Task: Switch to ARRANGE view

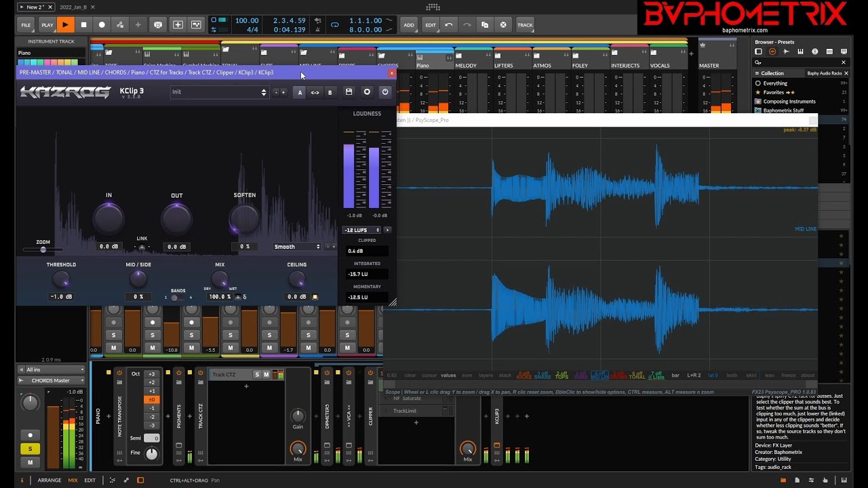Action: pos(50,480)
